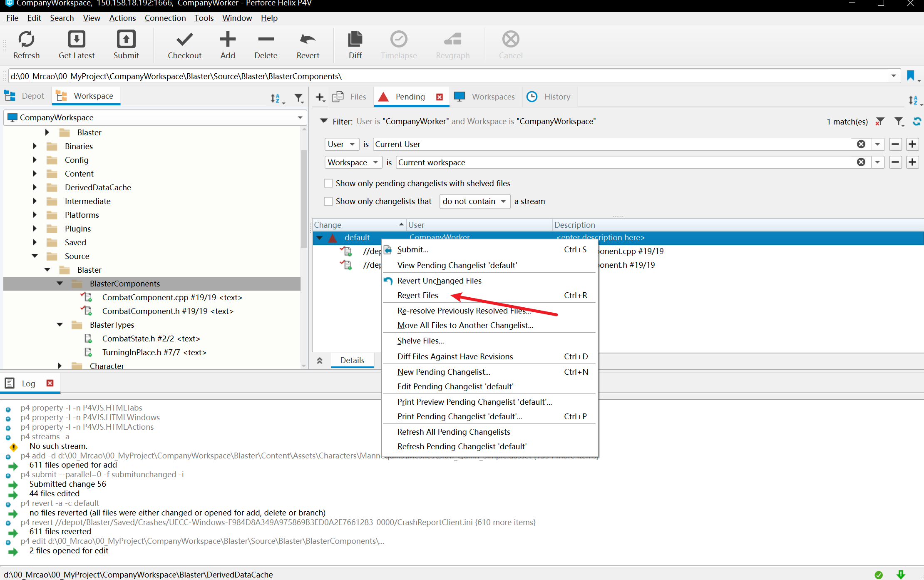
Task: Tick the Show only changelists that checkbox
Action: [x=328, y=202]
